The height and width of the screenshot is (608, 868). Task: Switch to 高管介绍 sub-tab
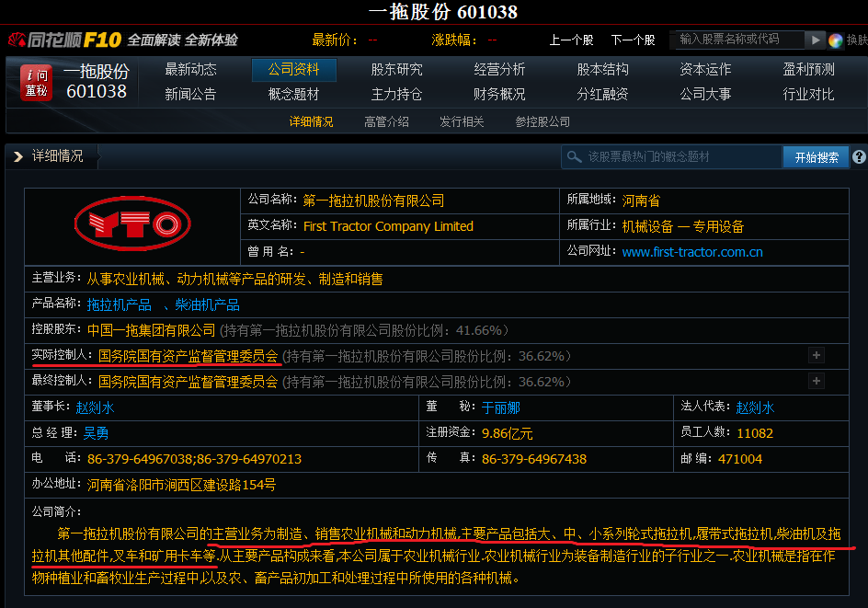(386, 121)
